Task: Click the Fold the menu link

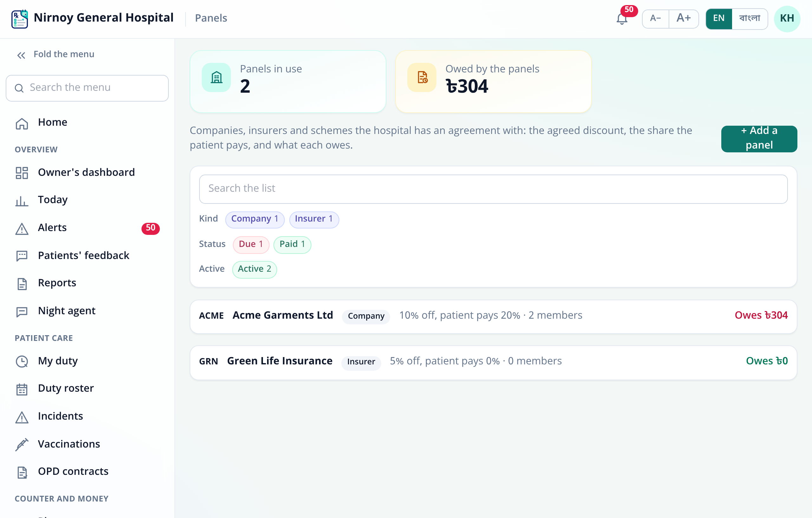Action: [64, 54]
